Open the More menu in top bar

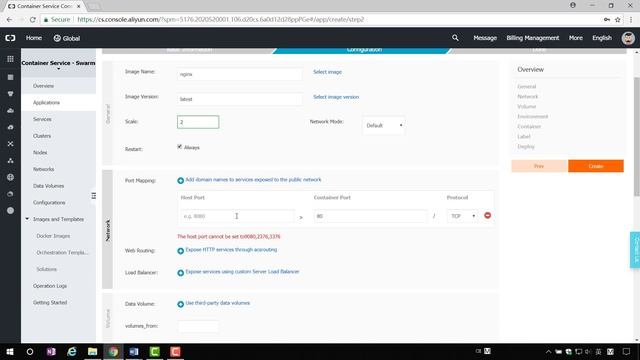[576, 38]
